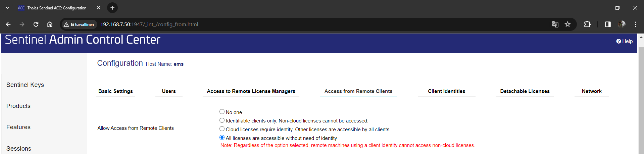Open the translate page icon

pos(555,24)
